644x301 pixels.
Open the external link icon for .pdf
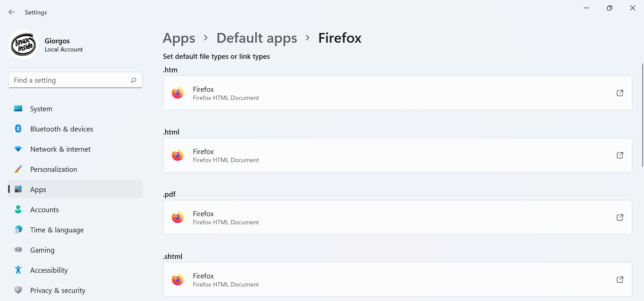coord(620,217)
